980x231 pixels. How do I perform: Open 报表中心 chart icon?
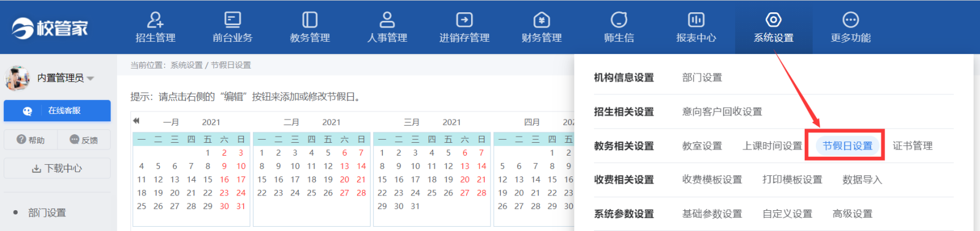(696, 20)
